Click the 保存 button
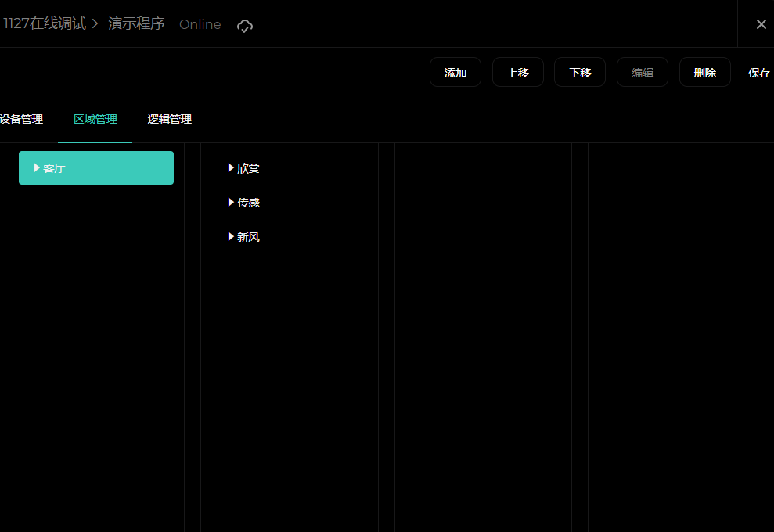The image size is (774, 532). pyautogui.click(x=759, y=73)
